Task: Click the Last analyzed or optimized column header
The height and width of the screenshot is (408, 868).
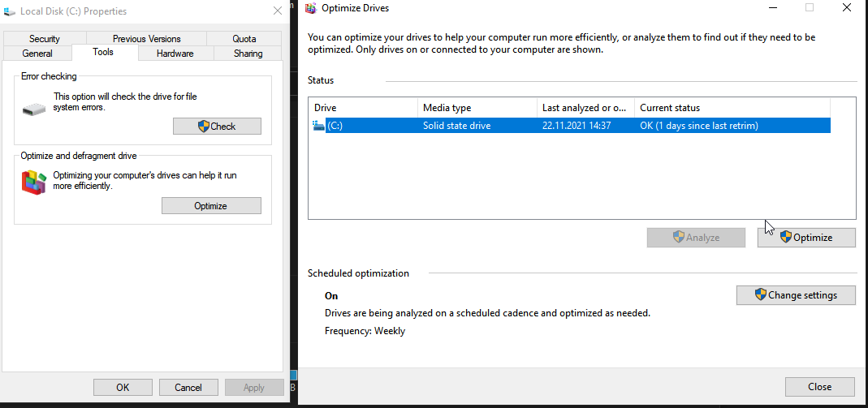Action: pos(585,108)
